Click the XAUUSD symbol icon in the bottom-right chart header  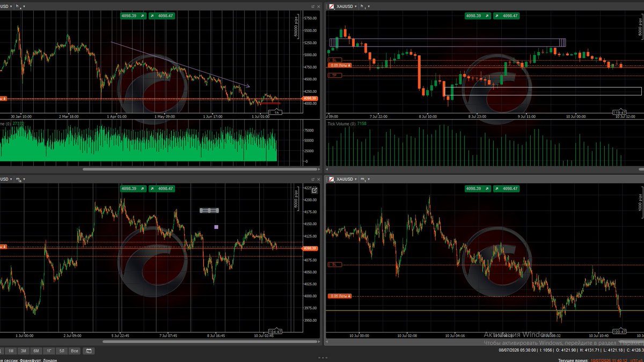pyautogui.click(x=332, y=179)
